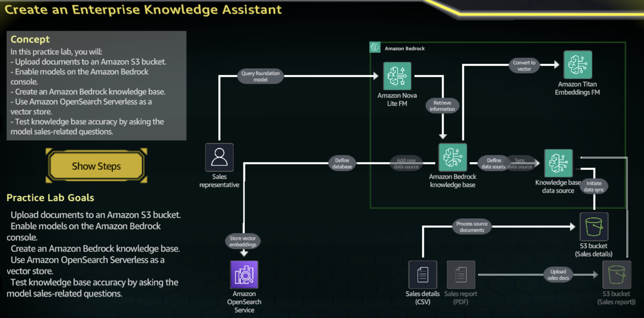The width and height of the screenshot is (644, 318).
Task: Click the goal 'Test knowledge base accuracy' text
Action: point(92,288)
